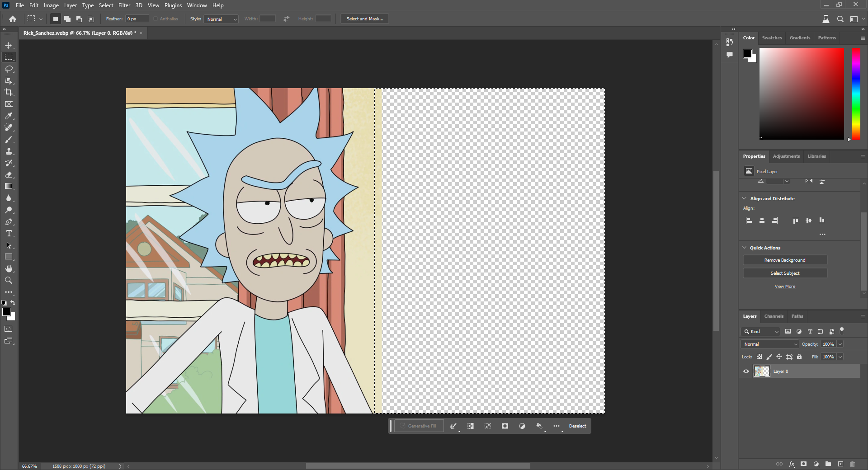This screenshot has height=470, width=868.
Task: Go to the Home screen icon
Action: pyautogui.click(x=13, y=19)
